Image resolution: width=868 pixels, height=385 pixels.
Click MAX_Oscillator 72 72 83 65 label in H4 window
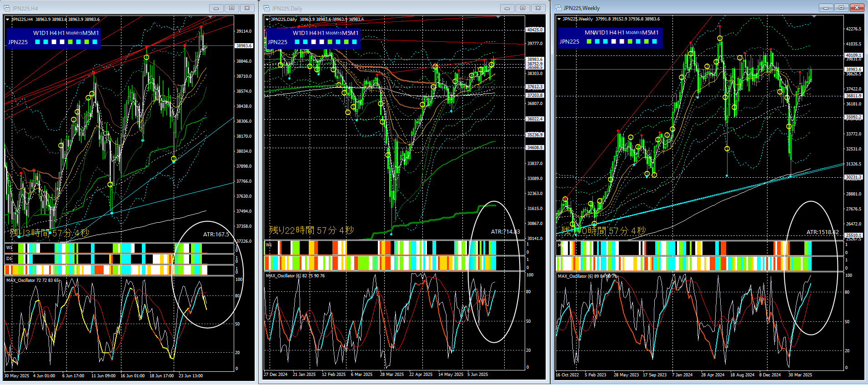coord(32,280)
